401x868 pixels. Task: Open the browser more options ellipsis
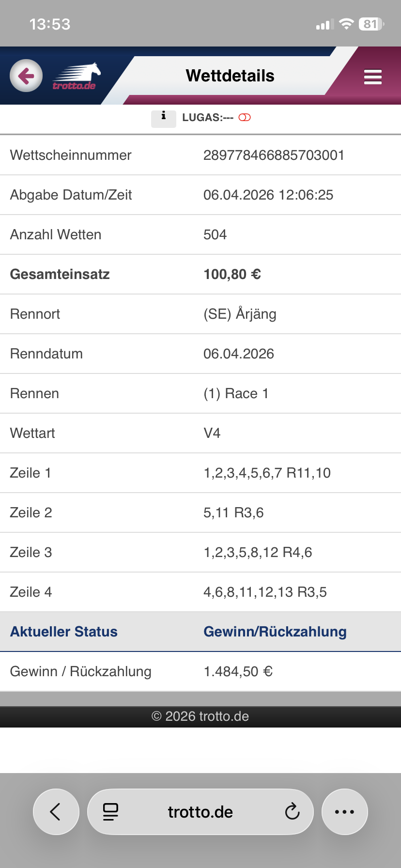click(344, 812)
